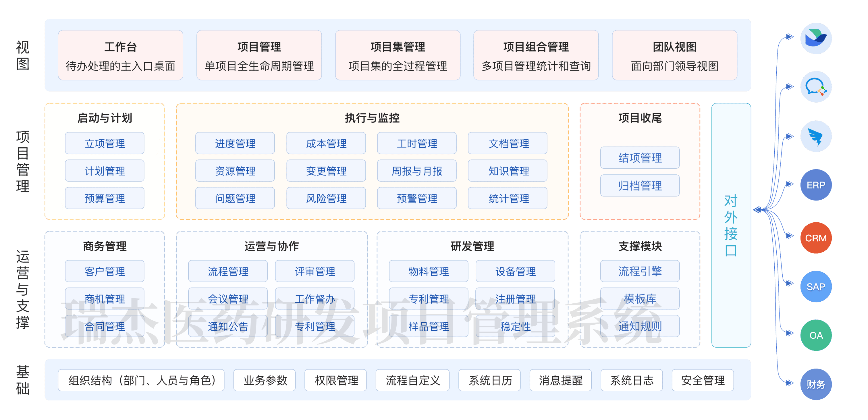Viewport: 868px width, 420px height.
Task: Click 业务参数 in 基础 row
Action: 265,380
